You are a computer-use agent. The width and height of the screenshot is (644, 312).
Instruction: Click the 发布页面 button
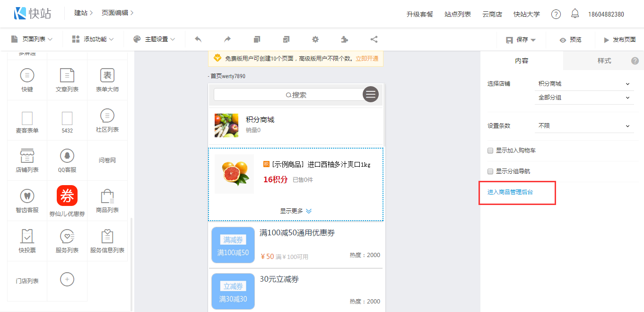619,40
